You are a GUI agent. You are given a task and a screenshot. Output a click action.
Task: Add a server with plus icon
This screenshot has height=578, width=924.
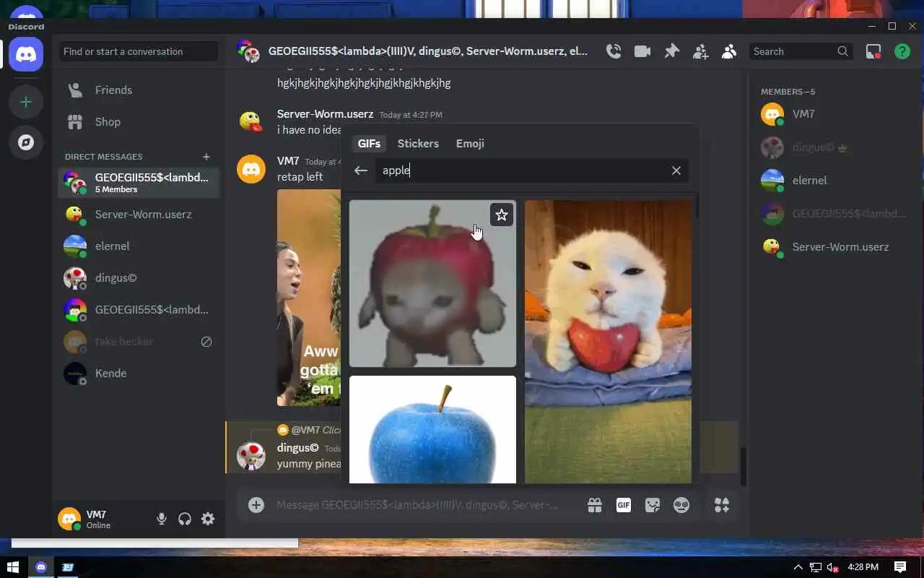tap(26, 102)
